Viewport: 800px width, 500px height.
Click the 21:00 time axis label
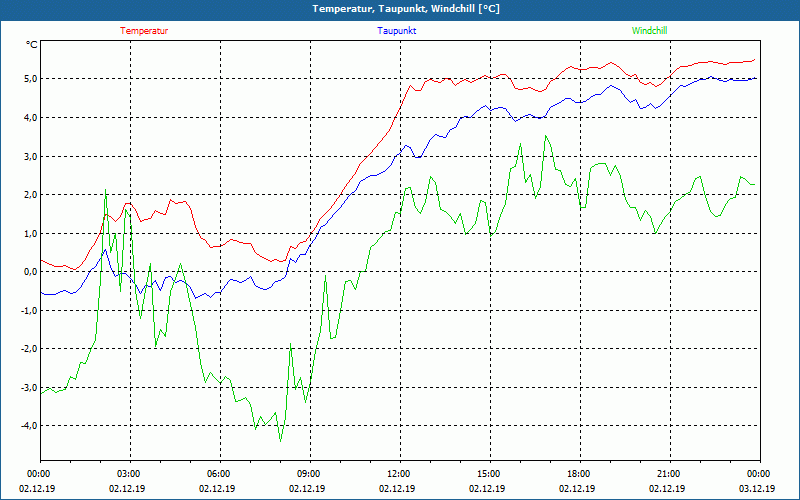click(x=670, y=474)
